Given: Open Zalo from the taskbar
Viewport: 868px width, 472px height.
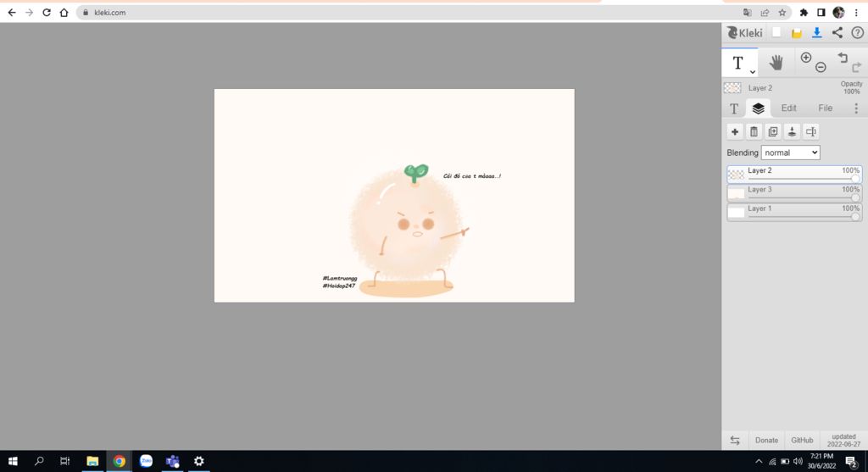Looking at the screenshot, I should (x=146, y=461).
